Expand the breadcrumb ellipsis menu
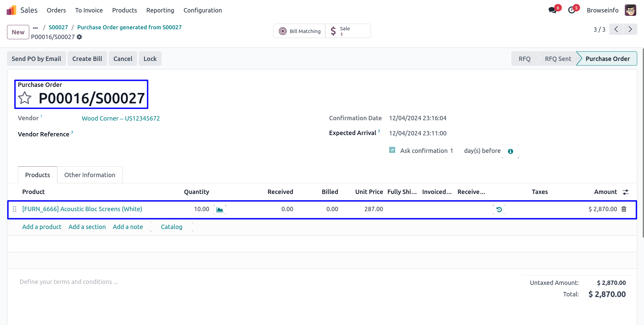The height and width of the screenshot is (325, 644). tap(35, 28)
